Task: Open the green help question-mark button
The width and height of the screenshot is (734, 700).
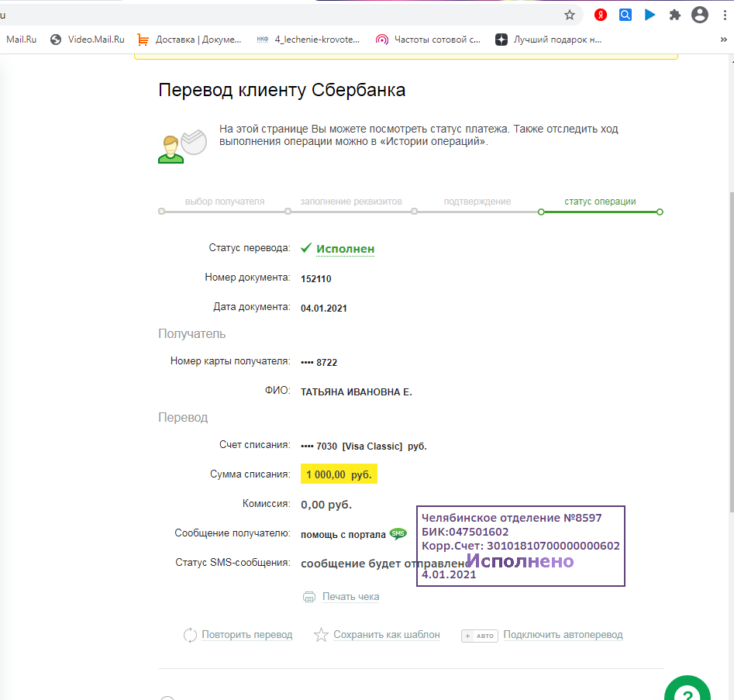Action: pyautogui.click(x=687, y=688)
